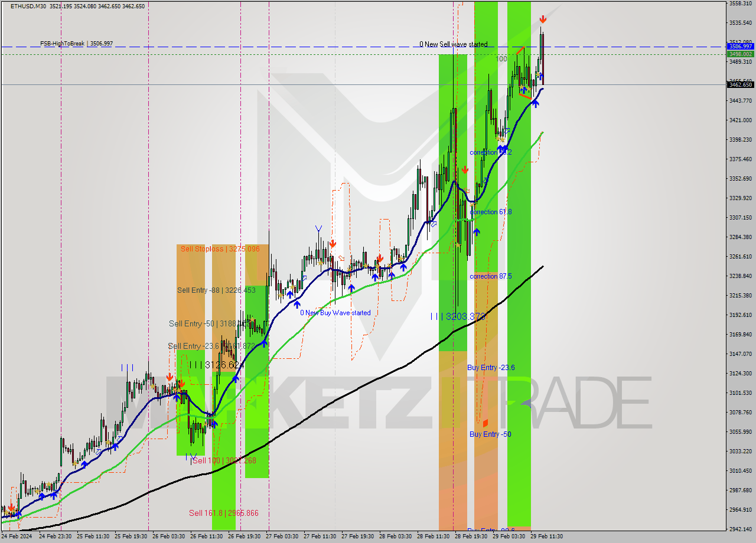This screenshot has width=756, height=543.
Task: Select the '| | | 3126.624' level label
Action: [217, 365]
